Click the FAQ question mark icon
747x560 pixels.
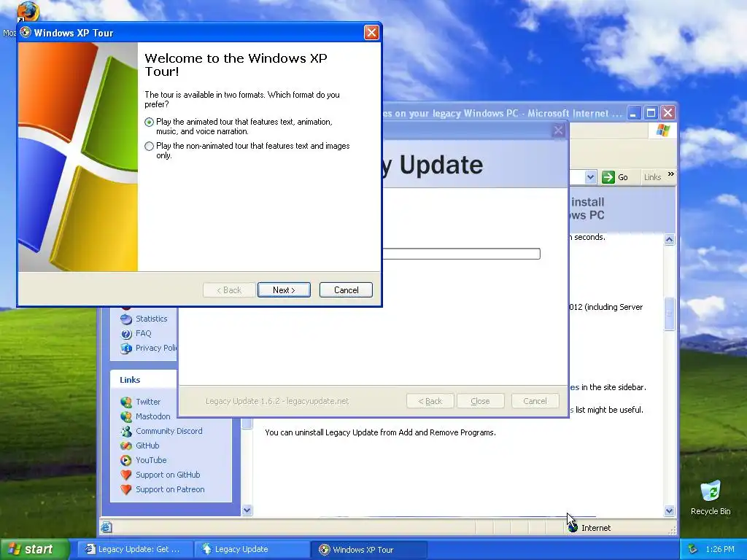click(x=125, y=334)
